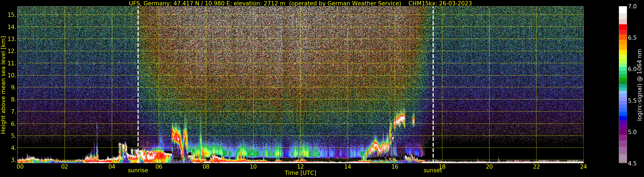Click time axis tick '08'
Screen dimensions: 644x177
pos(206,167)
